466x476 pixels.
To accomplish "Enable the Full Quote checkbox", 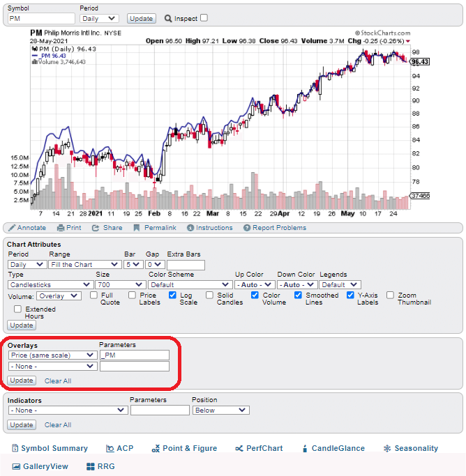I will pyautogui.click(x=94, y=295).
